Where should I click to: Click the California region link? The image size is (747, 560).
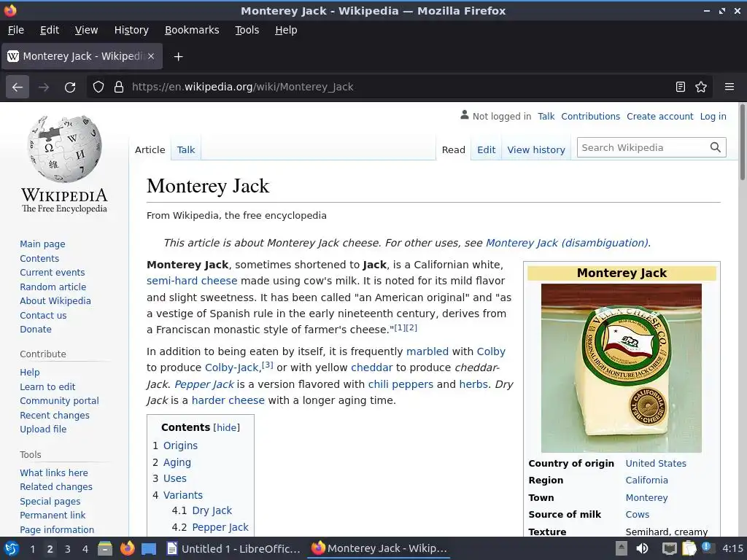(646, 481)
